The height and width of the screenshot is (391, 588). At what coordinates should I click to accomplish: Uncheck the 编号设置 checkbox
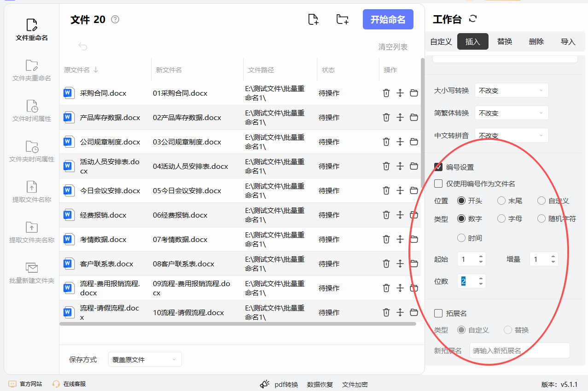tap(439, 167)
